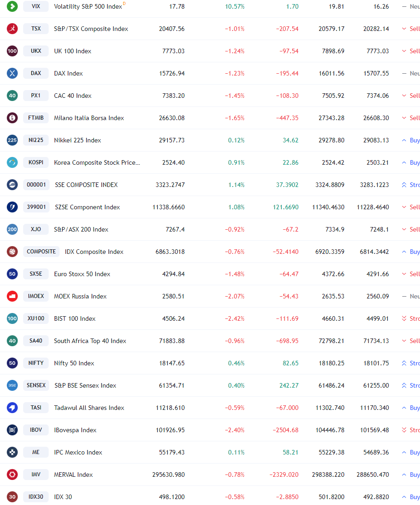Click the IBovespa logo icon

[12, 430]
